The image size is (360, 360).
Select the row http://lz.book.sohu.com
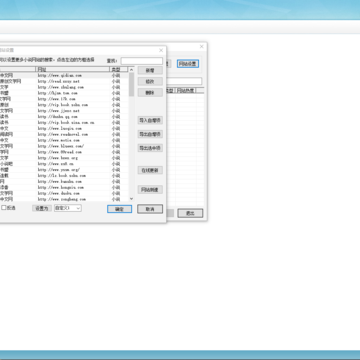pyautogui.click(x=63, y=175)
